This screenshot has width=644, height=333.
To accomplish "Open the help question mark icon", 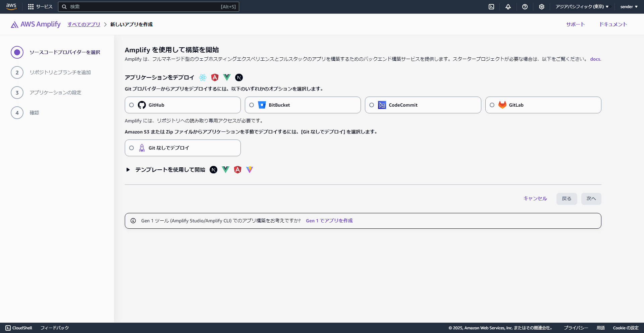I will point(525,7).
